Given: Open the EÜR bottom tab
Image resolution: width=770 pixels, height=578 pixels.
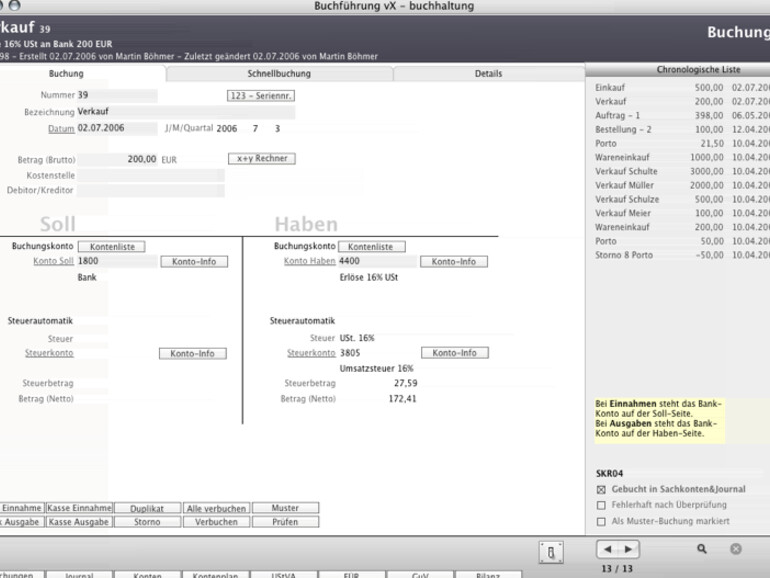Looking at the screenshot, I should point(352,575).
